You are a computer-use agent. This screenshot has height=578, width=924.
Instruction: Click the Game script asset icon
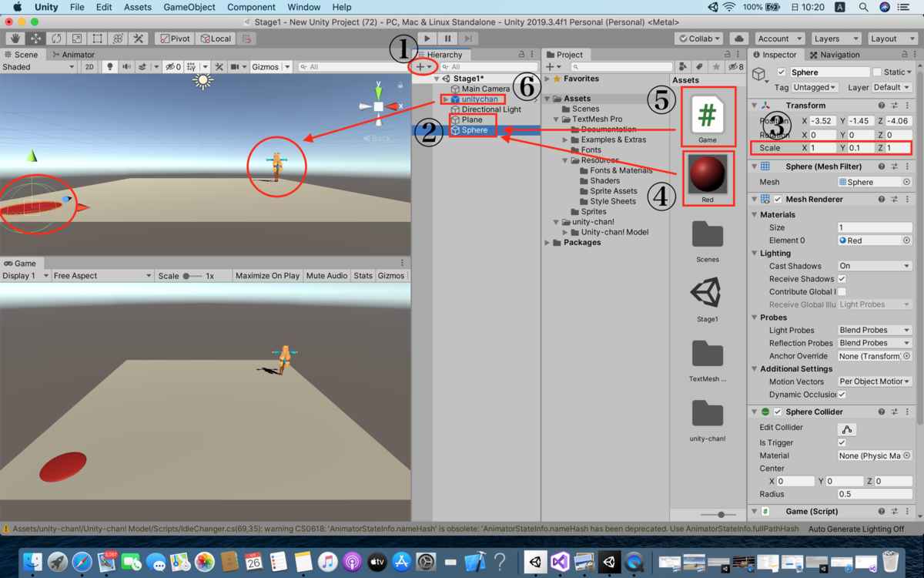click(708, 115)
